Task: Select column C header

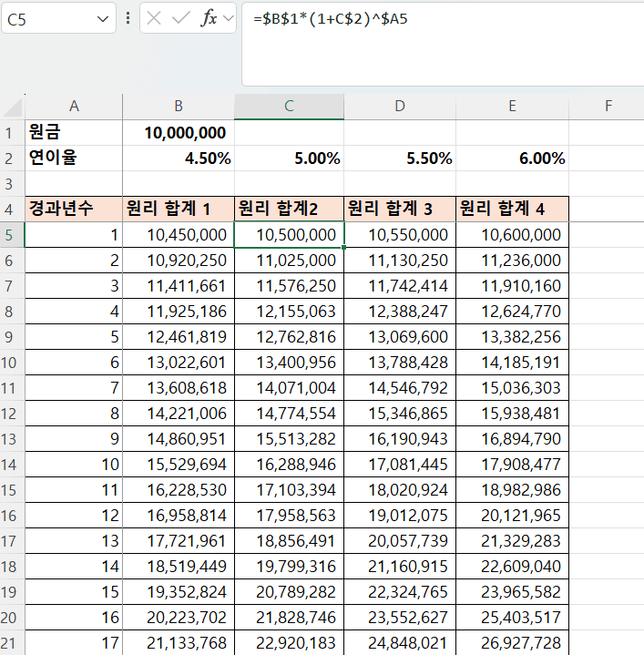Action: 289,107
